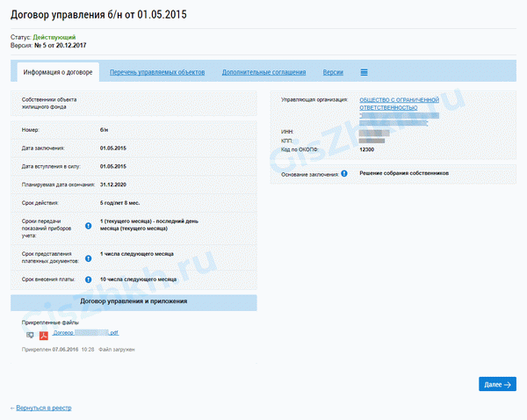This screenshot has height=420, width=527.
Task: Go to Дополнительные соглашения tab
Action: 263,72
